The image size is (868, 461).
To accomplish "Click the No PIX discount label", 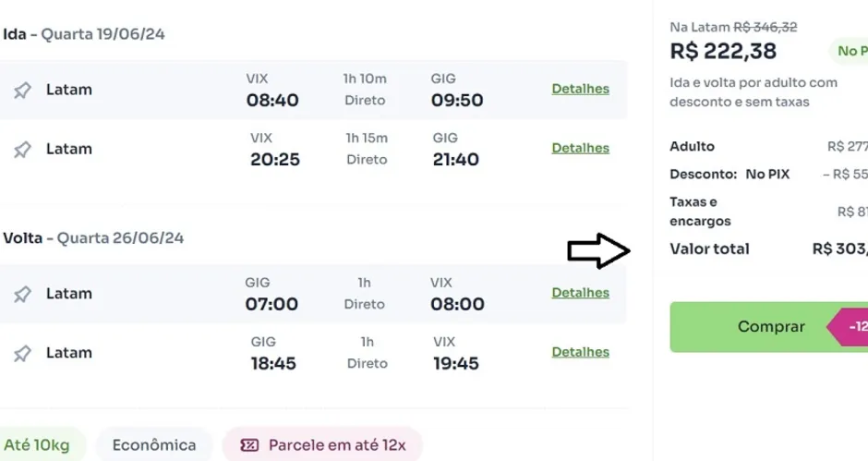I will [767, 174].
